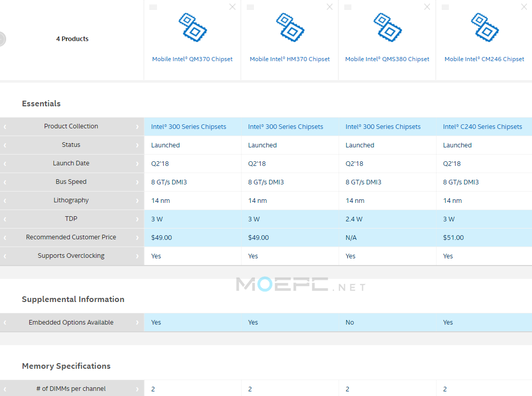Remove QM370 Chipset from comparison
Screen dimensions: 532x396
[x=232, y=7]
